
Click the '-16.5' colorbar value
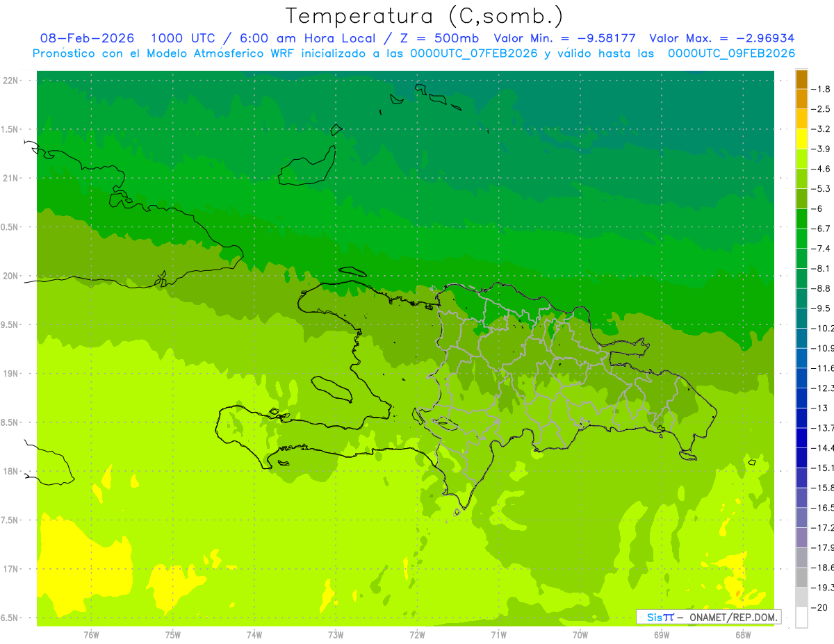(x=824, y=508)
